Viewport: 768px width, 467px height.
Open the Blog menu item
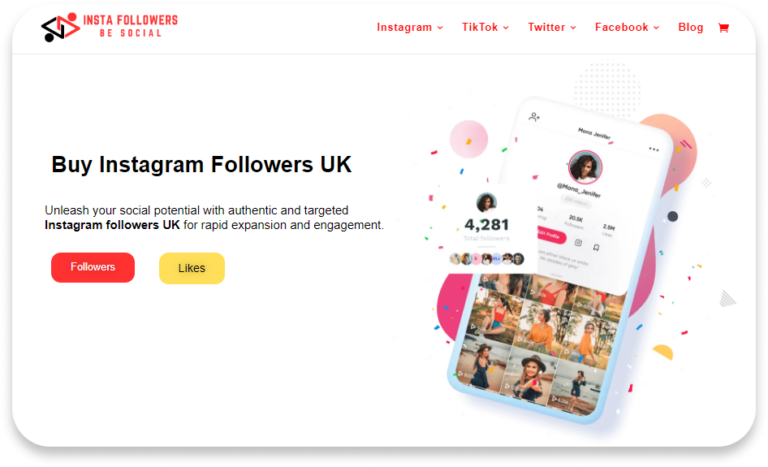[x=691, y=27]
